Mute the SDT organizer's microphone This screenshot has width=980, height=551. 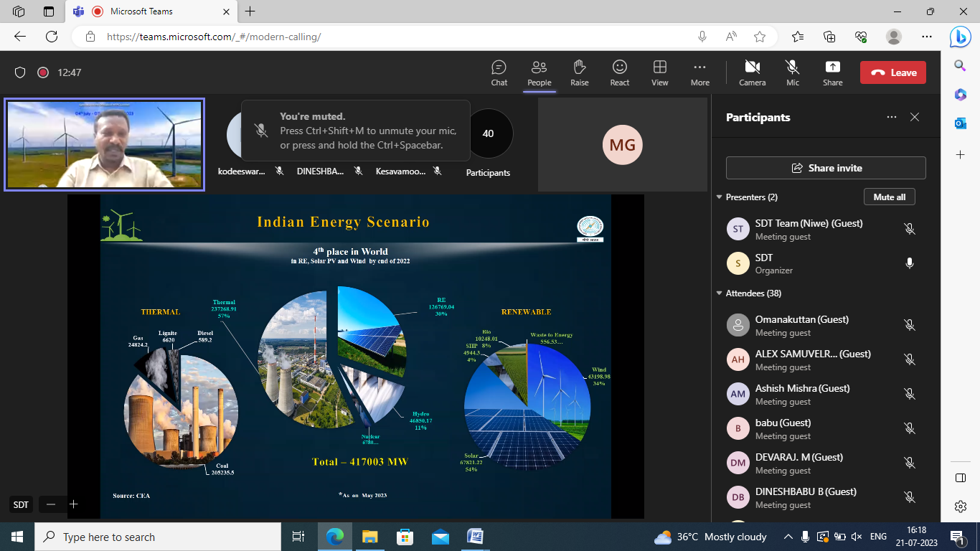click(909, 263)
